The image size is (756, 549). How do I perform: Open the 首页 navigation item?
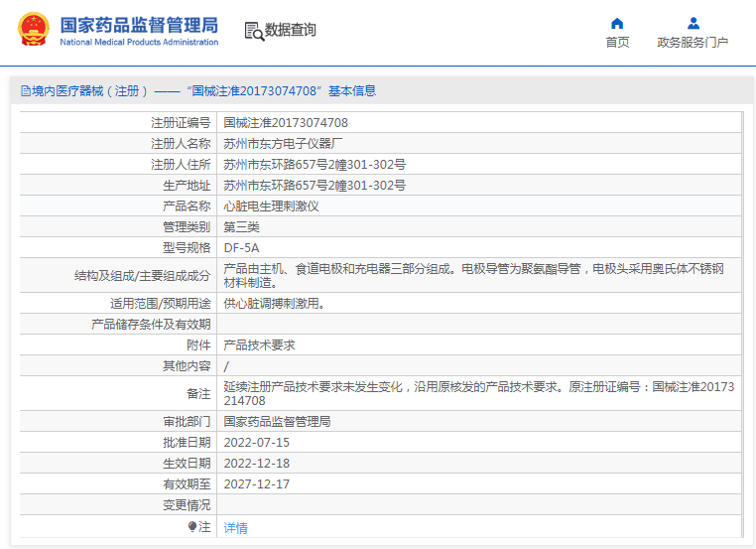(x=617, y=42)
